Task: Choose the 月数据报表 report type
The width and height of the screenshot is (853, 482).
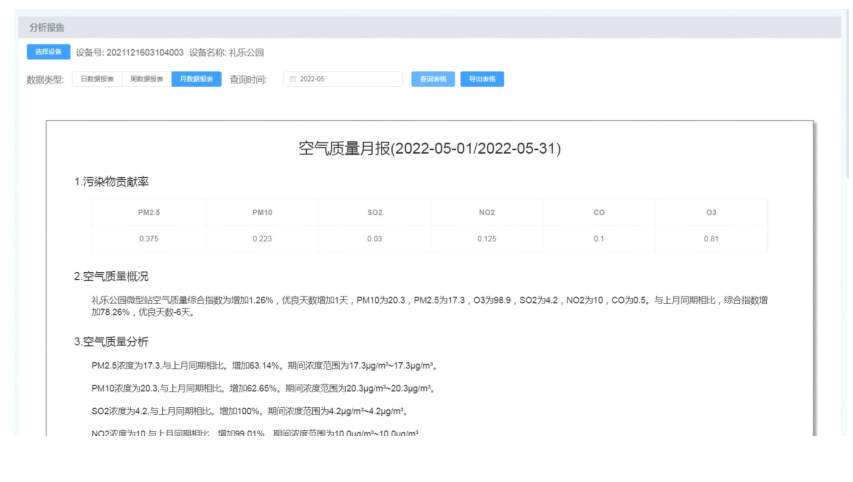Action: pos(195,80)
